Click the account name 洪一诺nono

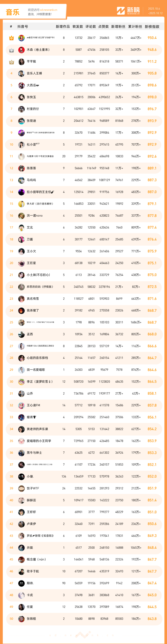pos(34,215)
